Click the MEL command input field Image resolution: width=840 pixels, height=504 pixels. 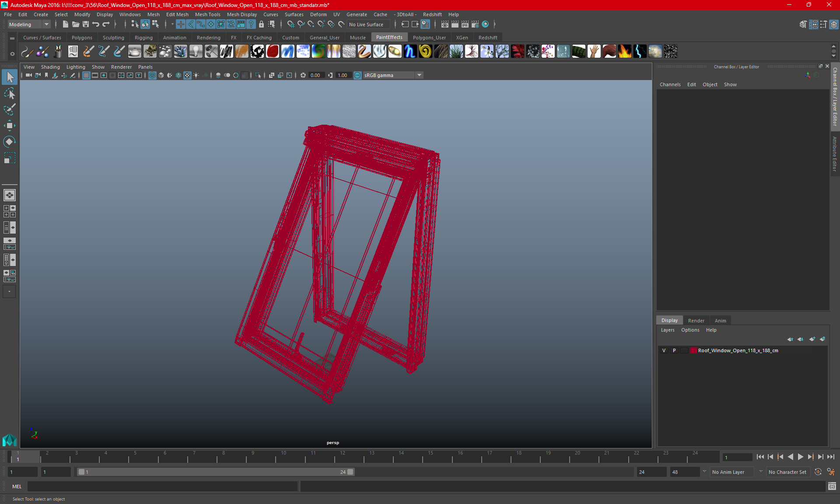(163, 486)
